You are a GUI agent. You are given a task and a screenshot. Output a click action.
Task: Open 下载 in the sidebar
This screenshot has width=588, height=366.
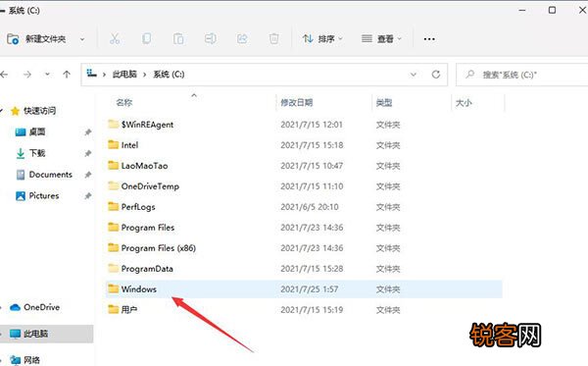click(x=37, y=153)
